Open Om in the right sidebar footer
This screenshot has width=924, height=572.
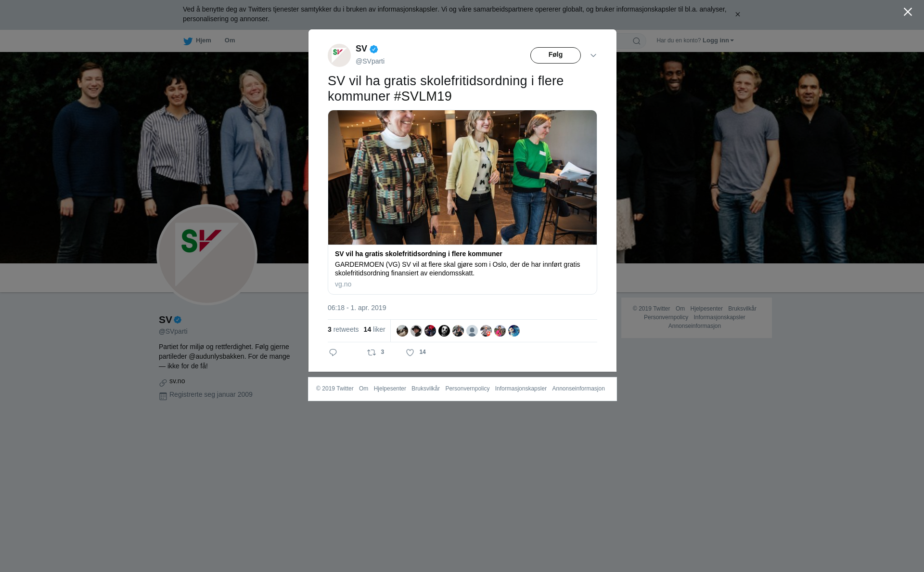(680, 309)
